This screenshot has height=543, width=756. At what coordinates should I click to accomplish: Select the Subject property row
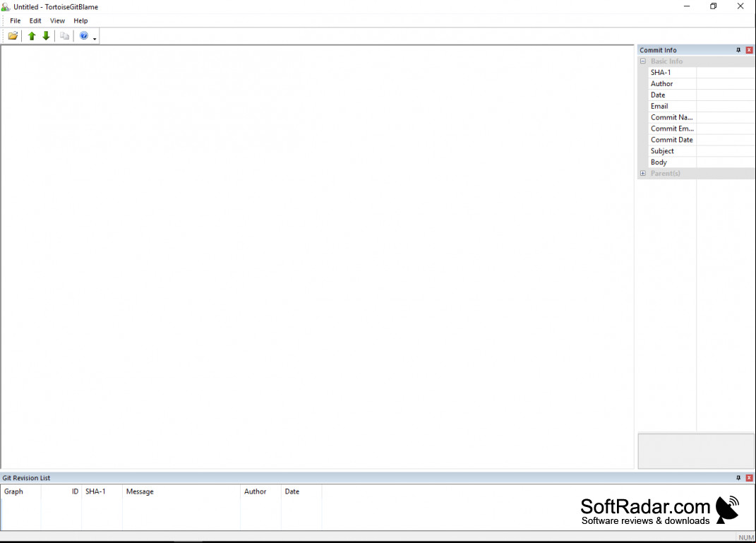pyautogui.click(x=702, y=151)
